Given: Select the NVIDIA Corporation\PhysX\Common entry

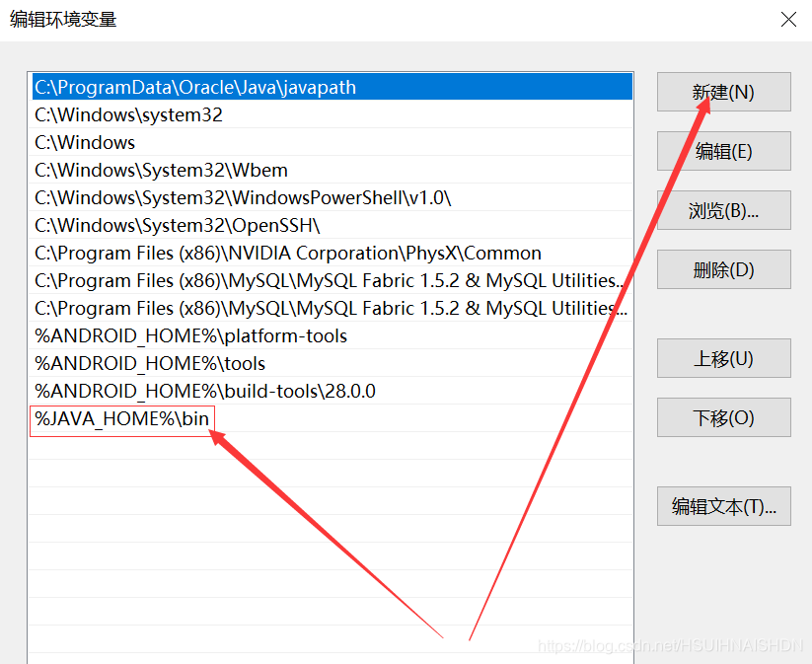Looking at the screenshot, I should tap(331, 253).
